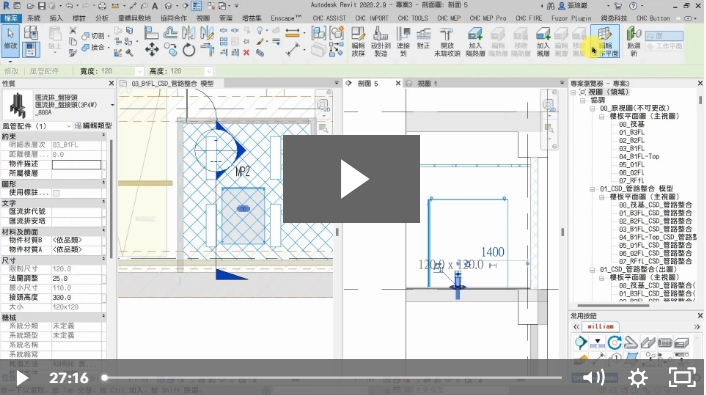
Task: Select the Offset tool in the ribbon
Action: pos(170,33)
